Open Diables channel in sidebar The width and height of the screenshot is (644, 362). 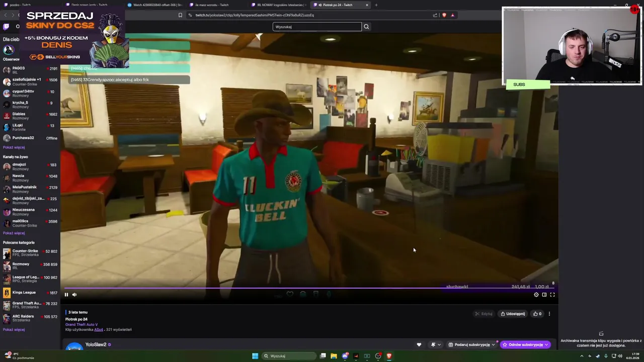[x=30, y=116]
